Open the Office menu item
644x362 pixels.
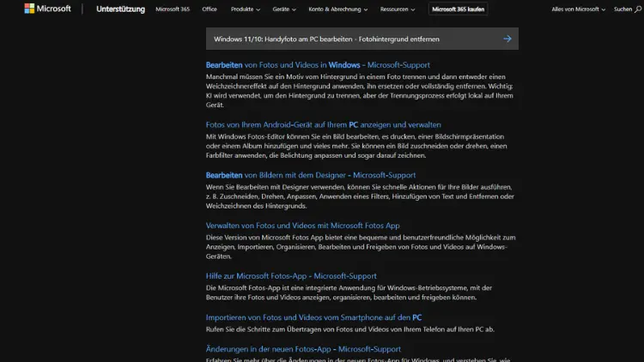point(210,9)
